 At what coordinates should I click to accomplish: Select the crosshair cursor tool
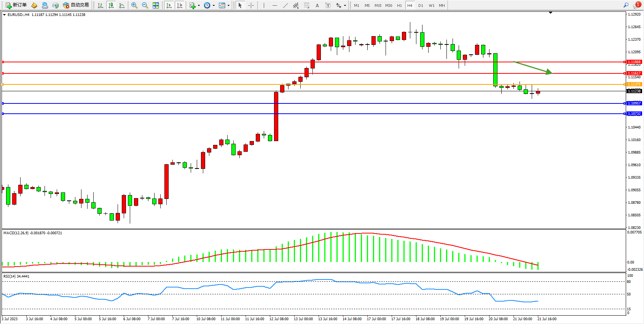pos(251,5)
